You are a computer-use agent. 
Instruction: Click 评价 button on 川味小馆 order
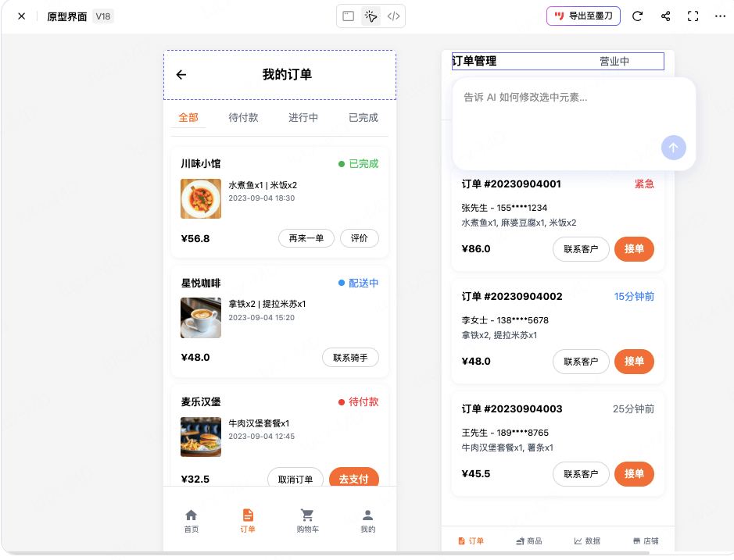pyautogui.click(x=359, y=238)
